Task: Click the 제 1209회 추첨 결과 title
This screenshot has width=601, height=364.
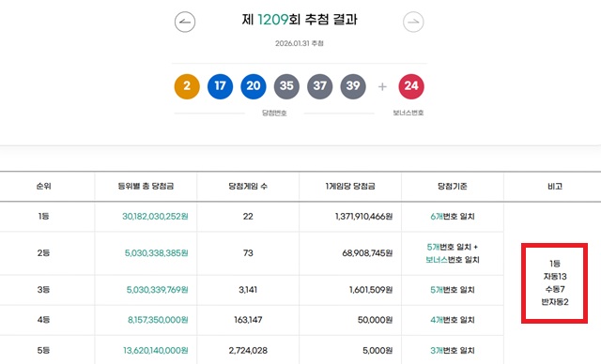Action: tap(300, 19)
